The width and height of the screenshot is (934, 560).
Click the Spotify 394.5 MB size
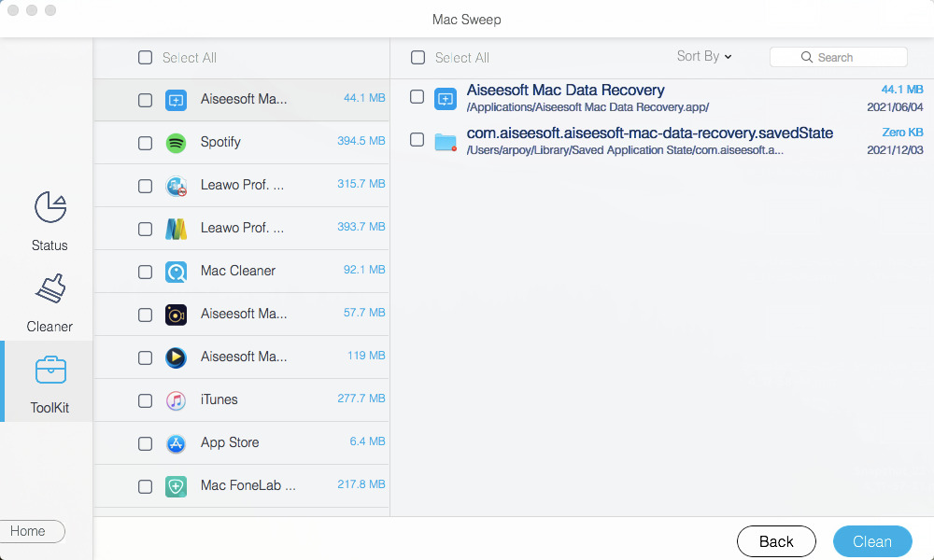pos(361,141)
